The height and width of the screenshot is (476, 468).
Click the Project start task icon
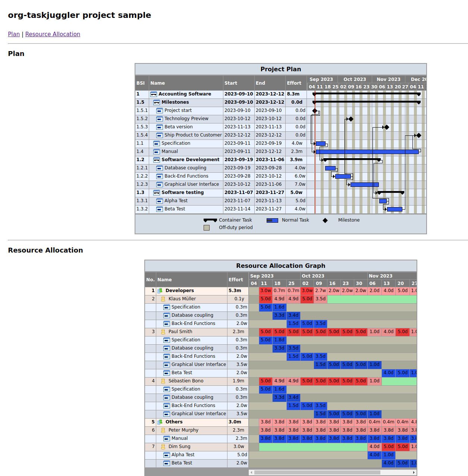pyautogui.click(x=160, y=111)
